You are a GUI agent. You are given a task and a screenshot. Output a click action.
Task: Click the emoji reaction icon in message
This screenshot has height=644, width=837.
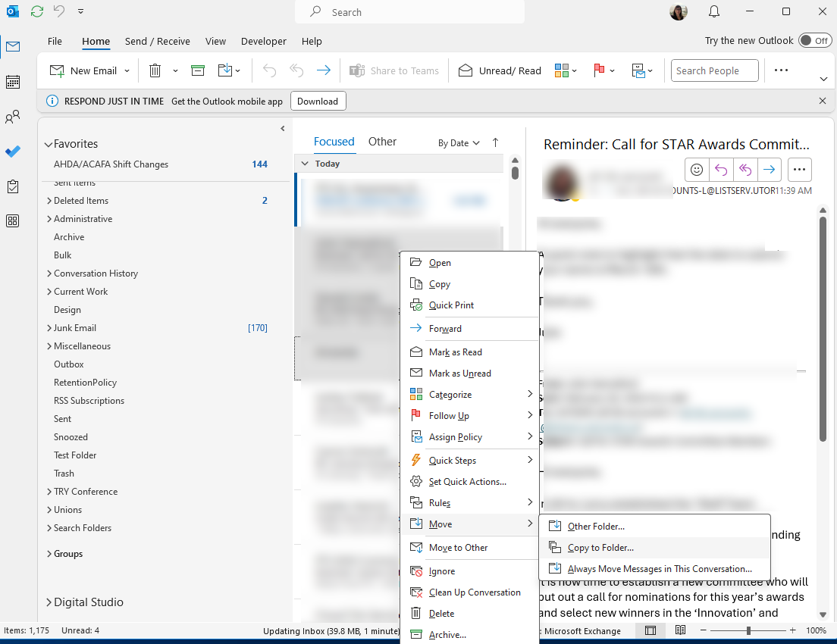[x=696, y=170]
